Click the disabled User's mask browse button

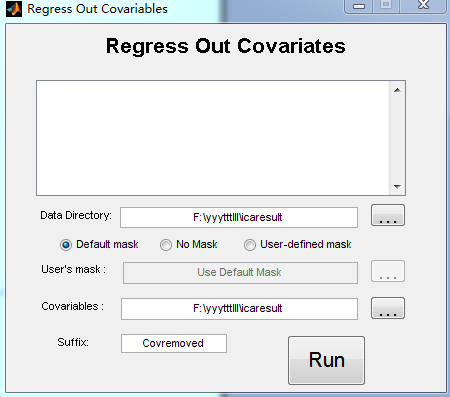(388, 271)
